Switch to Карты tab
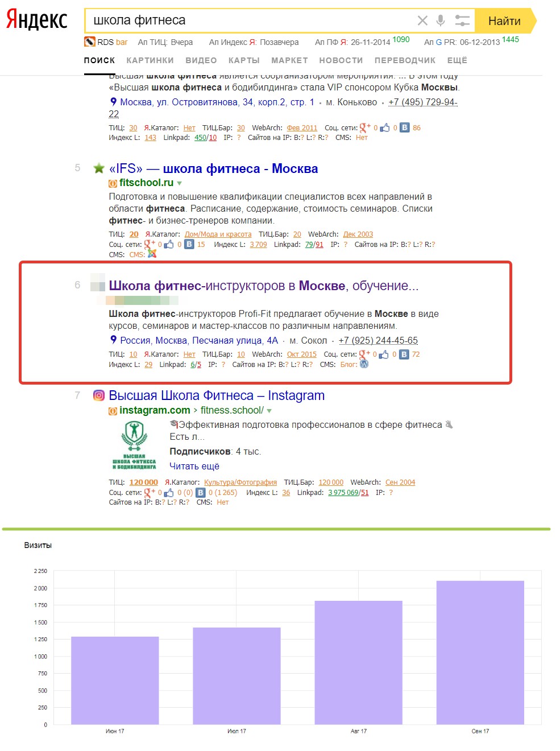Viewport: 560px width, 751px height. pos(244,60)
